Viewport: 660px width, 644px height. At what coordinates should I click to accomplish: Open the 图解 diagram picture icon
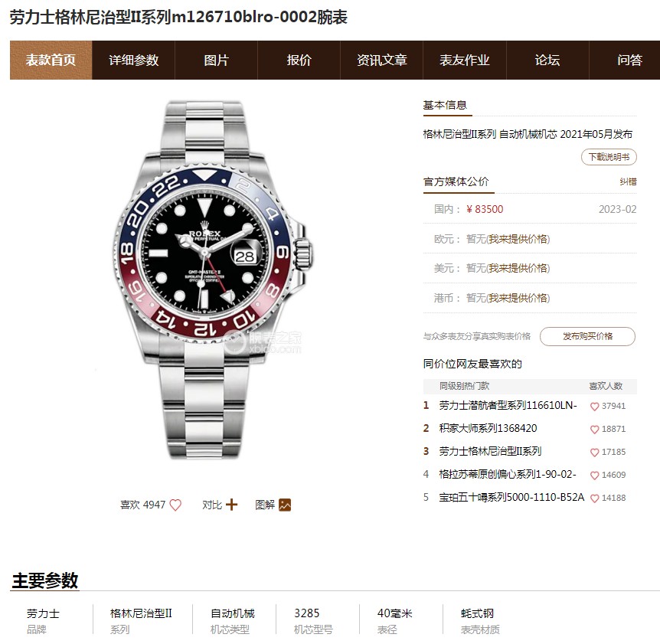(x=285, y=505)
